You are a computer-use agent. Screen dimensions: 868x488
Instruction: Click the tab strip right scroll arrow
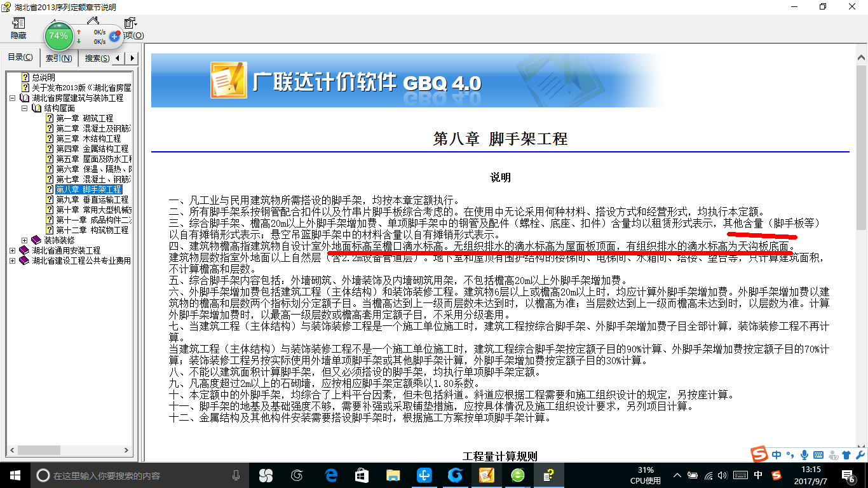pyautogui.click(x=132, y=58)
